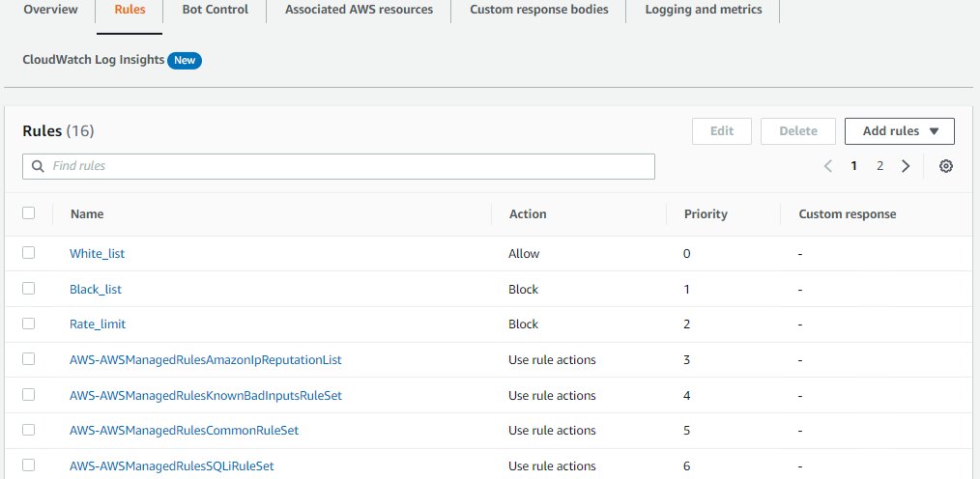Click the Edit button

[722, 131]
